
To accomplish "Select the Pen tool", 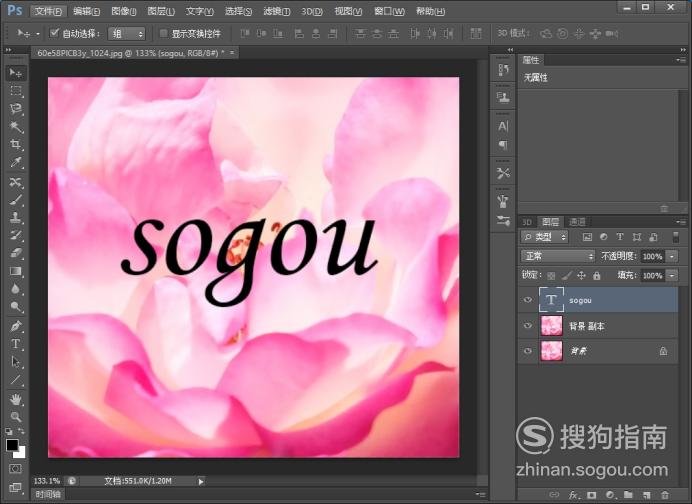I will (x=16, y=326).
